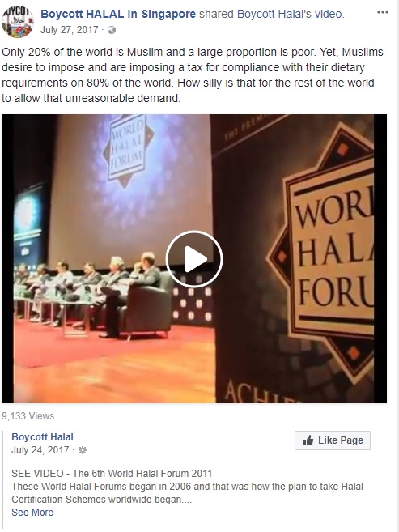399x532 pixels.
Task: Click the panel of seated speakers in video
Action: point(90,292)
